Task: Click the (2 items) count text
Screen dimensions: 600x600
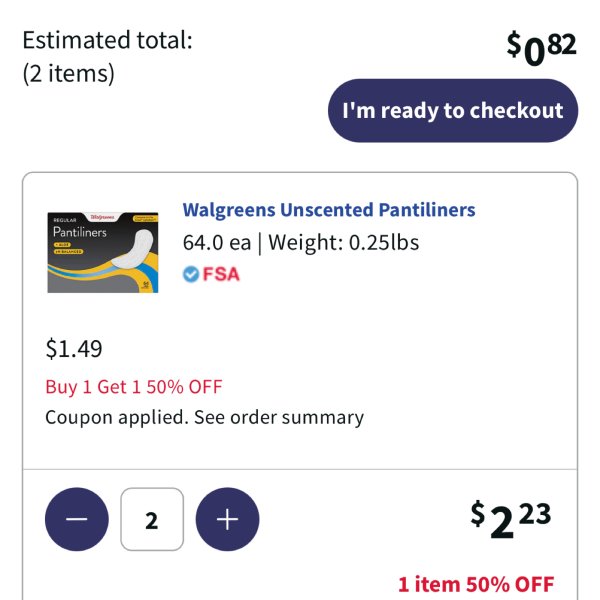Action: [68, 73]
